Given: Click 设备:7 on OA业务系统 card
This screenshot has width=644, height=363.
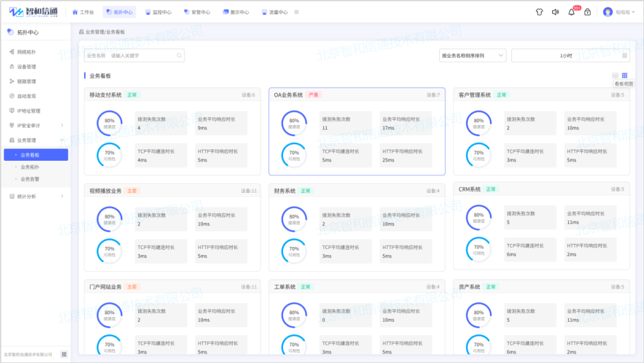Looking at the screenshot, I should click(x=433, y=95).
